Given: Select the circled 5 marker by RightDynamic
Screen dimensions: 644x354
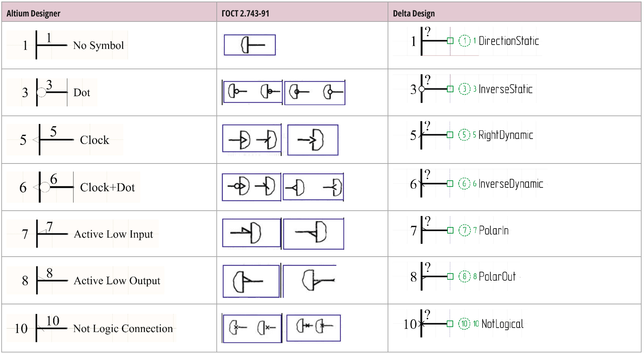Looking at the screenshot, I should [x=464, y=135].
